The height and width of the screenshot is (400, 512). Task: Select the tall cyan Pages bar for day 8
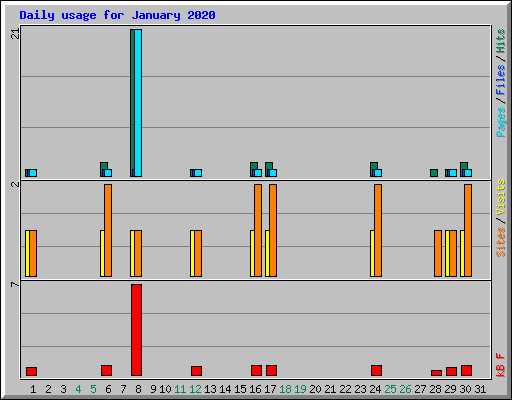138,103
